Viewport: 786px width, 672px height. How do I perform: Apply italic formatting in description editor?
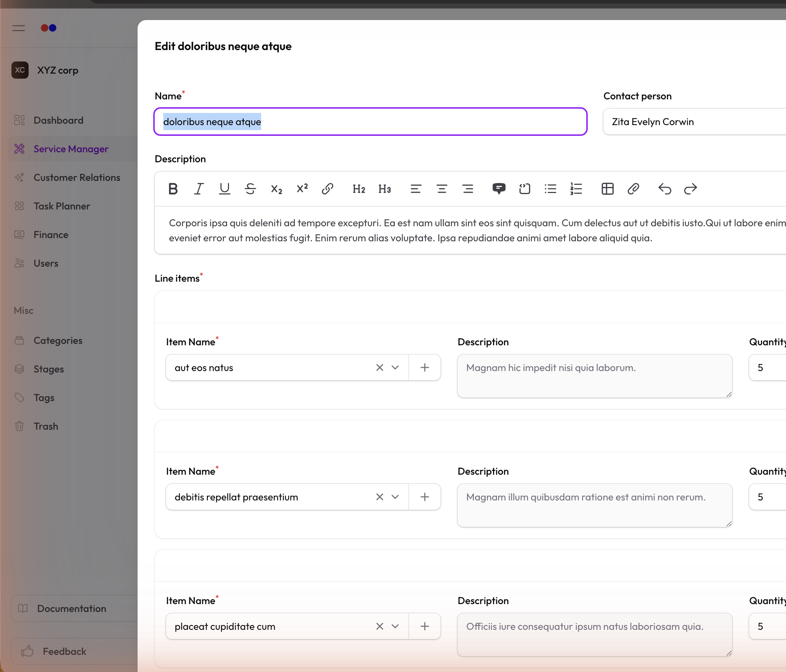coord(198,189)
